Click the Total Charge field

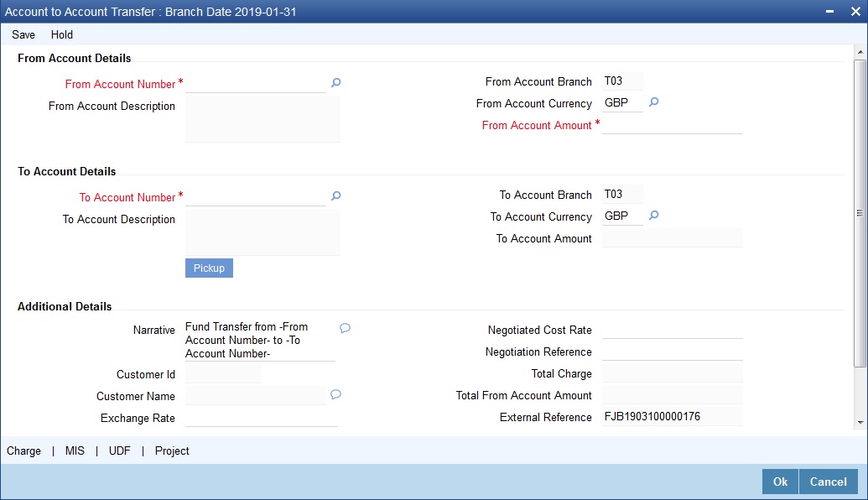[673, 373]
